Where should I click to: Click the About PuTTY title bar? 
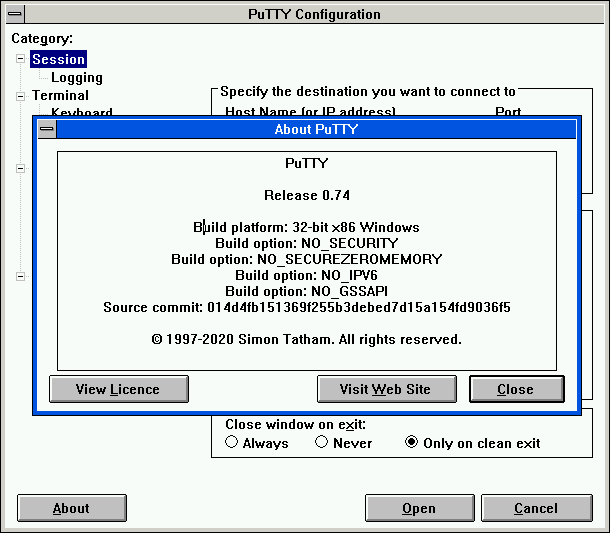coord(316,129)
